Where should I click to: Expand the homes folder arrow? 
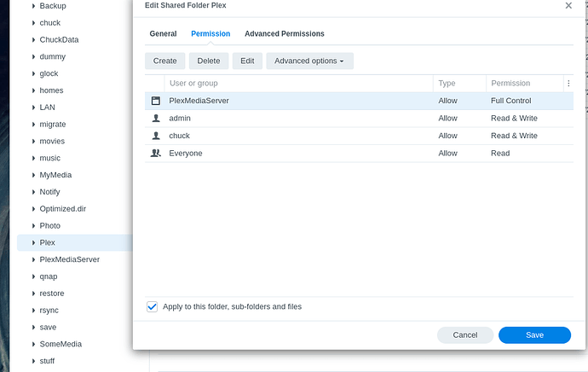33,90
